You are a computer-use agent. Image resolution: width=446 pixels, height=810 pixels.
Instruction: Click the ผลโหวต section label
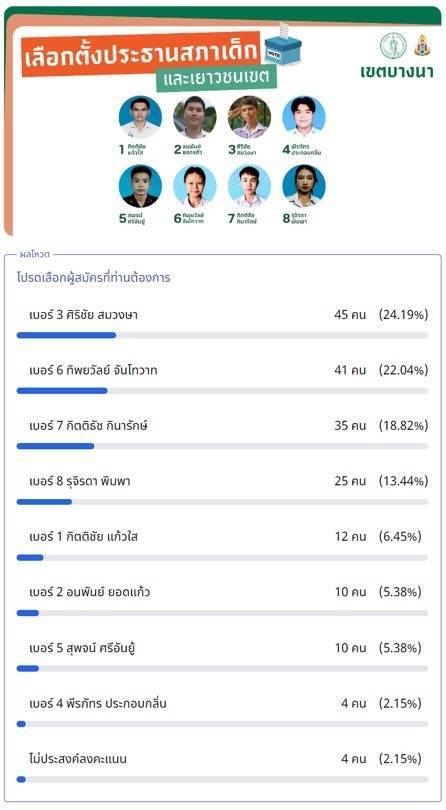coord(35,254)
